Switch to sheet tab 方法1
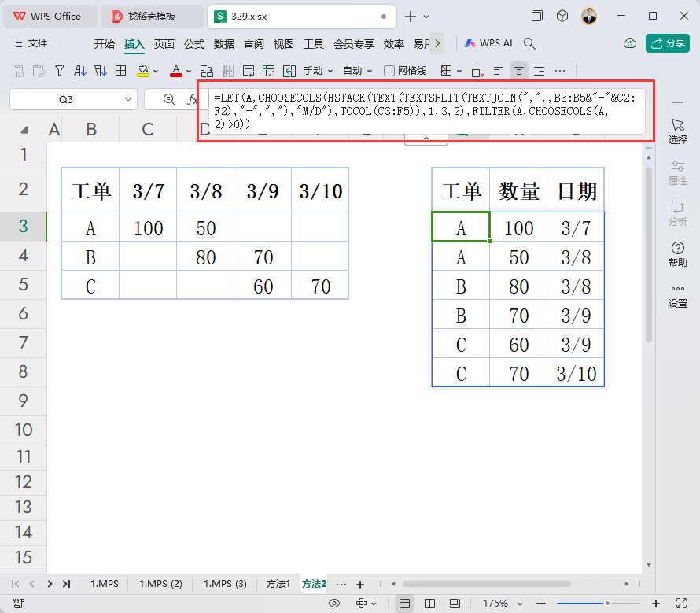The width and height of the screenshot is (700, 613). click(x=278, y=584)
